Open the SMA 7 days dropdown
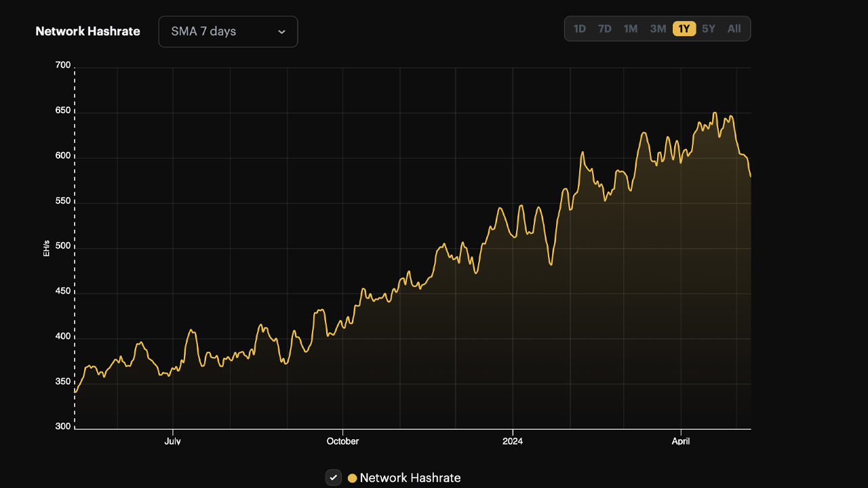The image size is (868, 488). pos(227,31)
